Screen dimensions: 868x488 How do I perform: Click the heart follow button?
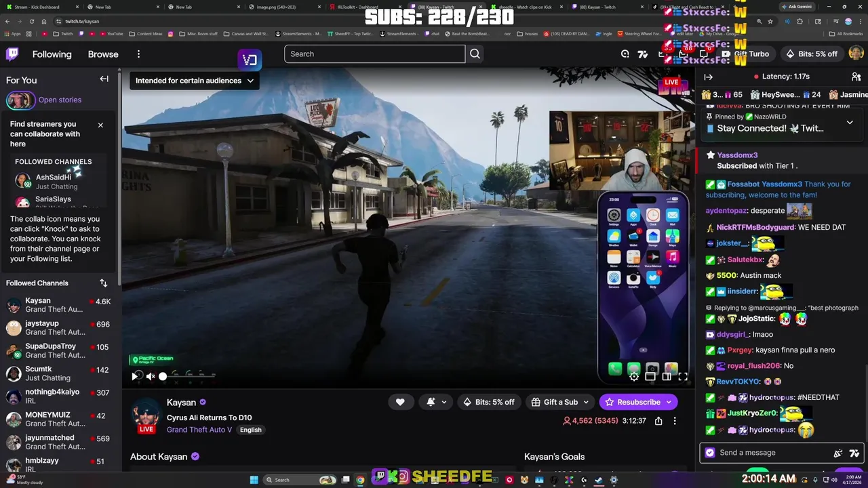point(400,402)
